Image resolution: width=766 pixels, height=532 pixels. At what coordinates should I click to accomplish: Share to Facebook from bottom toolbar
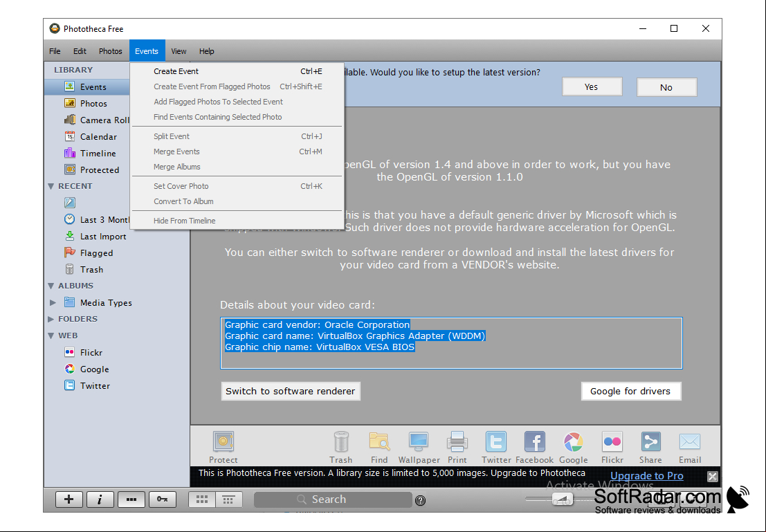(x=534, y=447)
